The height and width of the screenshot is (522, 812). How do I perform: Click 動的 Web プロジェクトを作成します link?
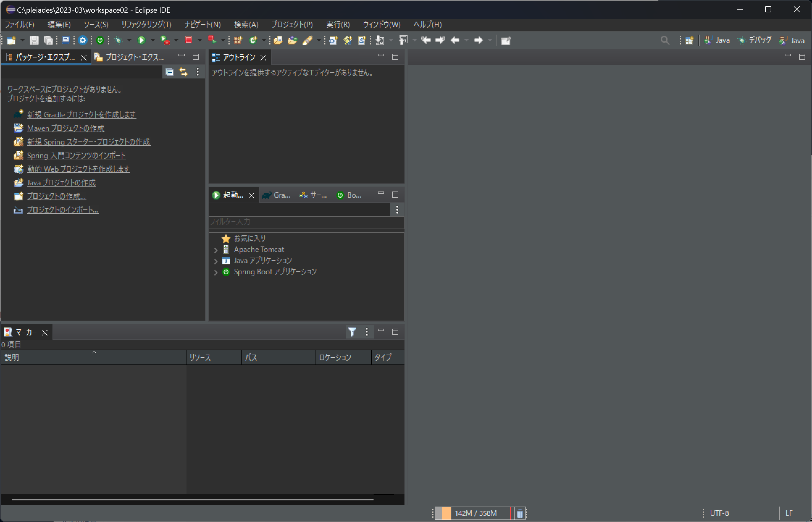point(78,169)
